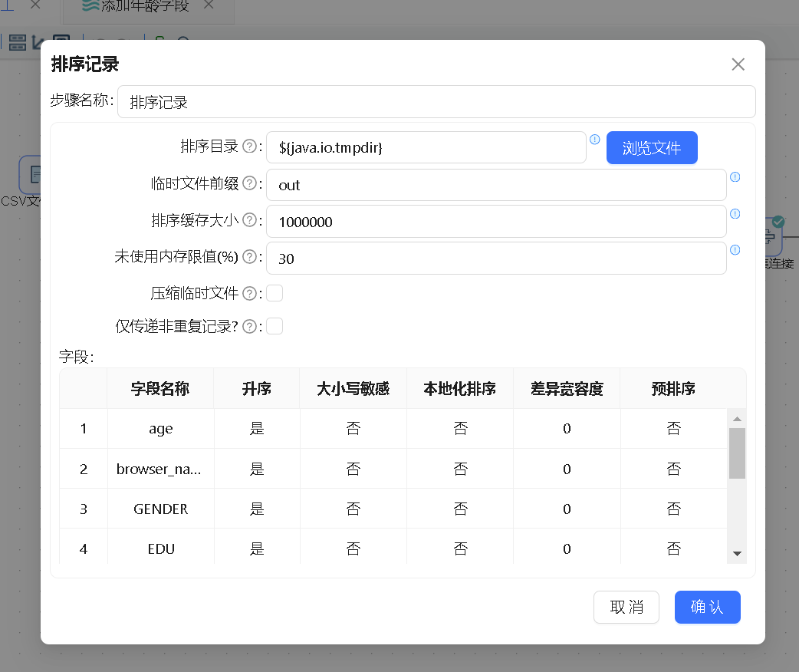This screenshot has height=672, width=799.
Task: Click the 排序目录 input field
Action: pos(426,148)
